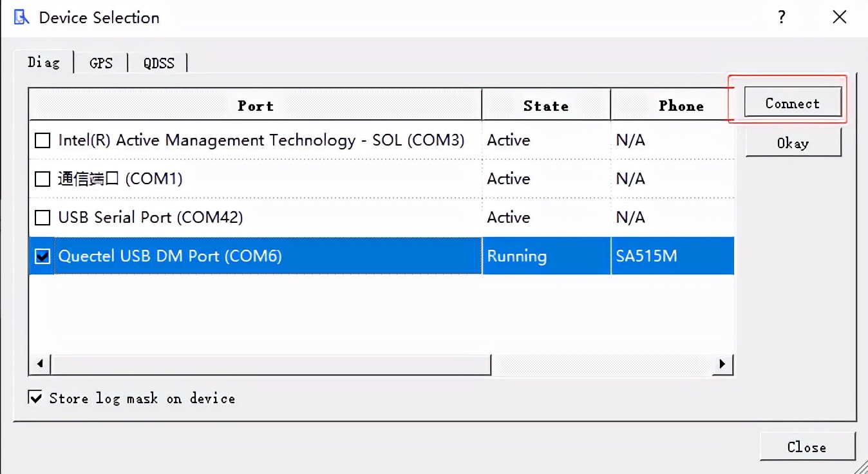Click the left scroll arrow of horizontal scrollbar
Viewport: 868px width, 474px height.
39,364
